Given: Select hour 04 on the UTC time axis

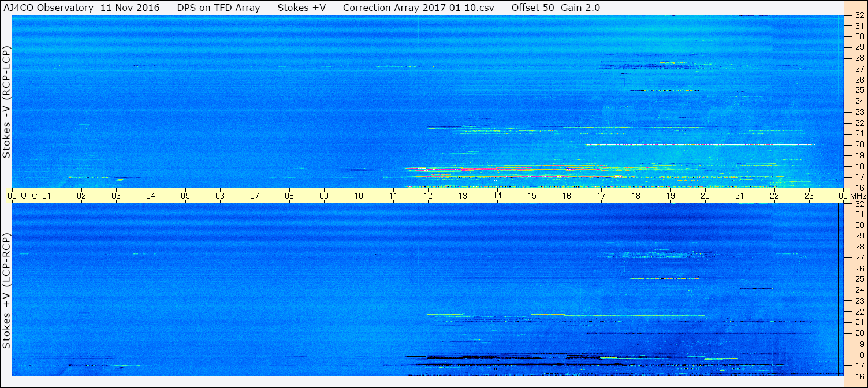Looking at the screenshot, I should [151, 196].
